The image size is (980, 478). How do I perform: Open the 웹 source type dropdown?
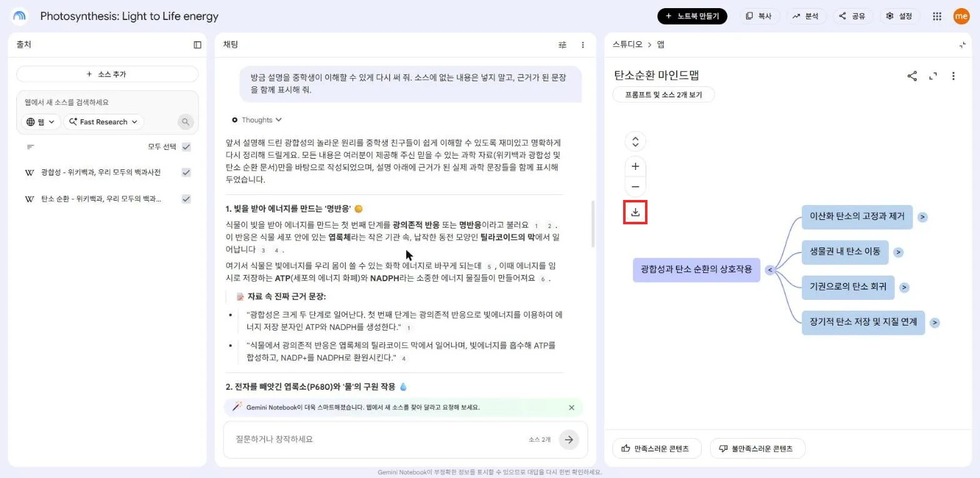click(41, 122)
